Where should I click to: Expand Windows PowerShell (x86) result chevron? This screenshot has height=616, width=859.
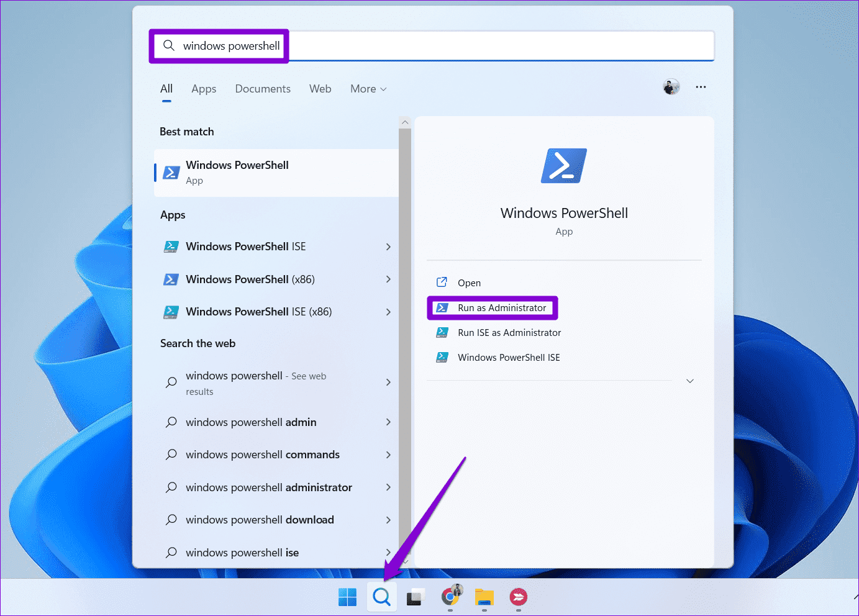pos(388,279)
